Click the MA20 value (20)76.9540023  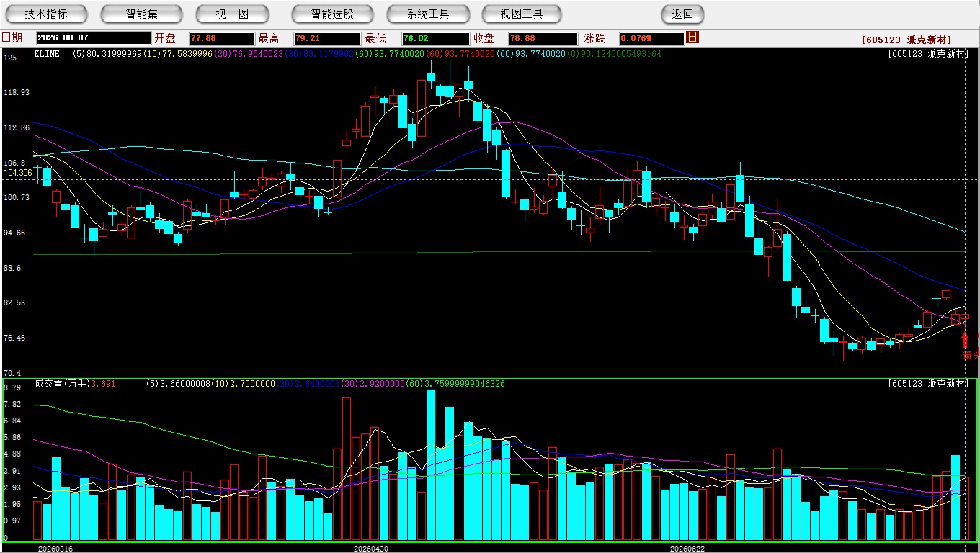point(247,54)
